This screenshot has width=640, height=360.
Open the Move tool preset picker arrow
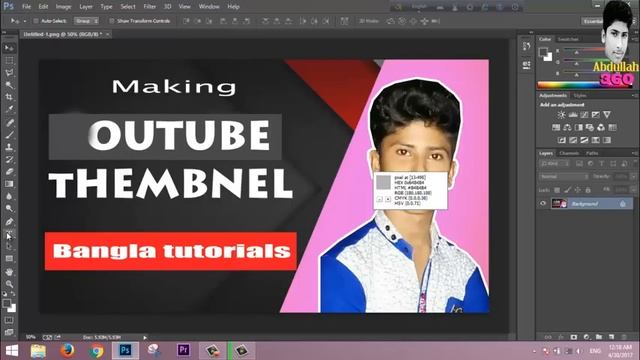[24, 21]
